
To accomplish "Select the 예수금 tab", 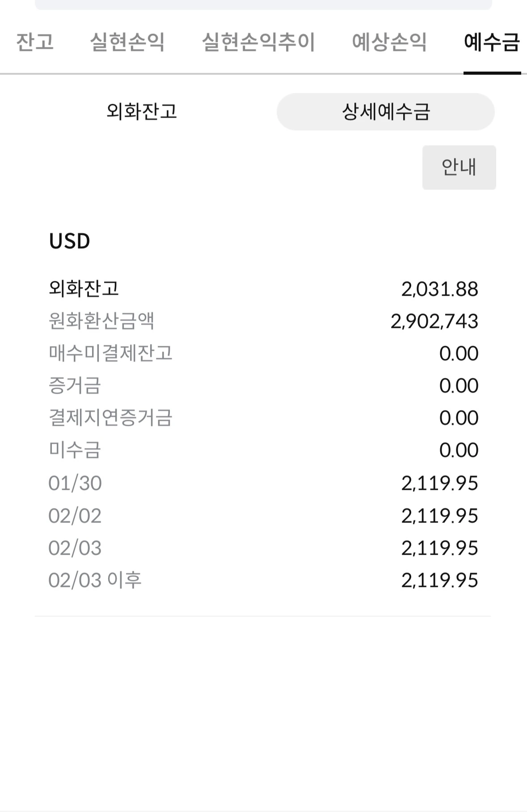I will pyautogui.click(x=492, y=42).
